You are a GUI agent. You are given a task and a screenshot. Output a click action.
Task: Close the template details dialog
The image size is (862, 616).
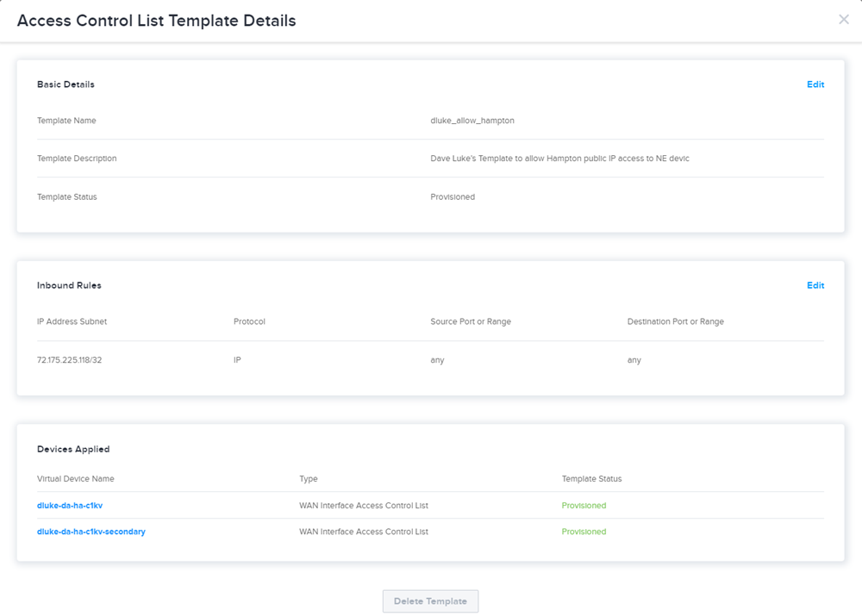(843, 20)
